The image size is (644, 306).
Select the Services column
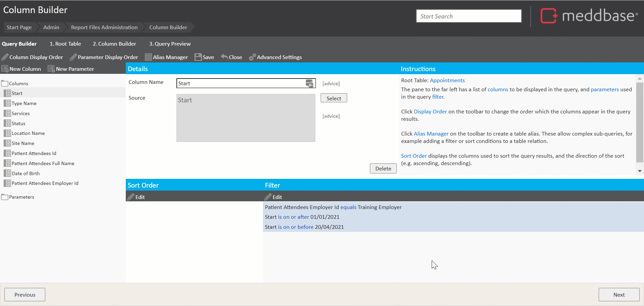point(20,113)
